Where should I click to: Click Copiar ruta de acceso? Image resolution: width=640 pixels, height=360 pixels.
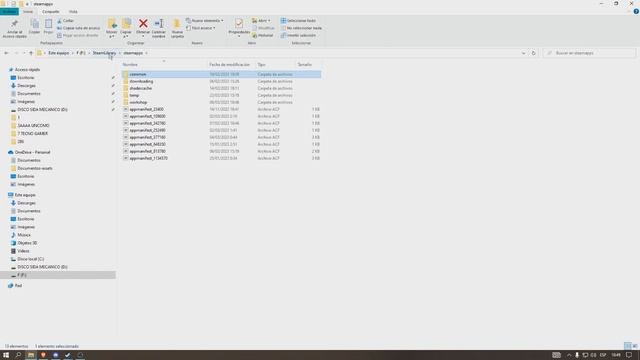coord(78,28)
